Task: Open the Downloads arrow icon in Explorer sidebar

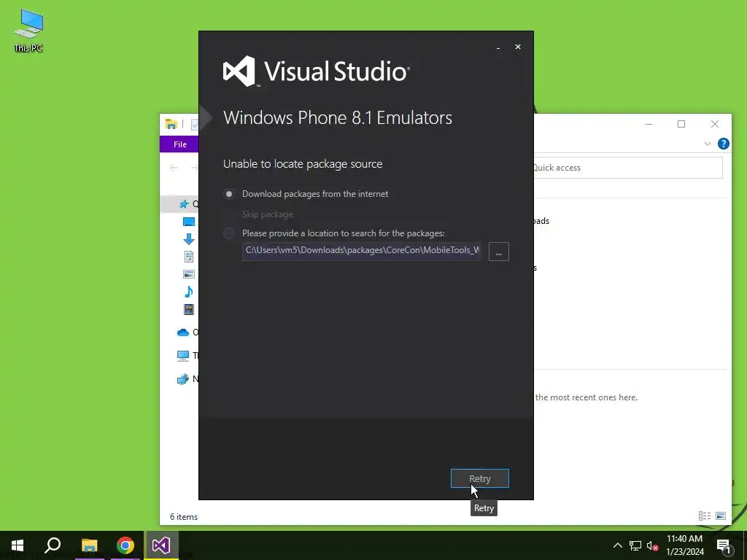Action: click(x=189, y=238)
